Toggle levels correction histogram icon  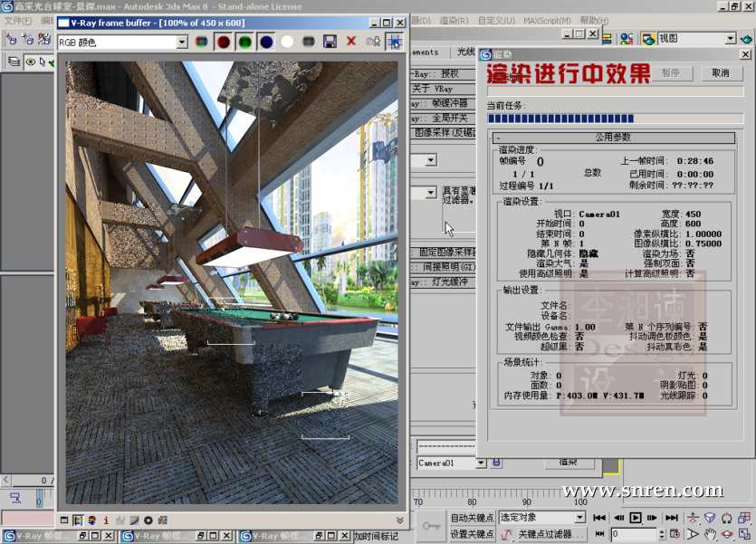(x=120, y=520)
